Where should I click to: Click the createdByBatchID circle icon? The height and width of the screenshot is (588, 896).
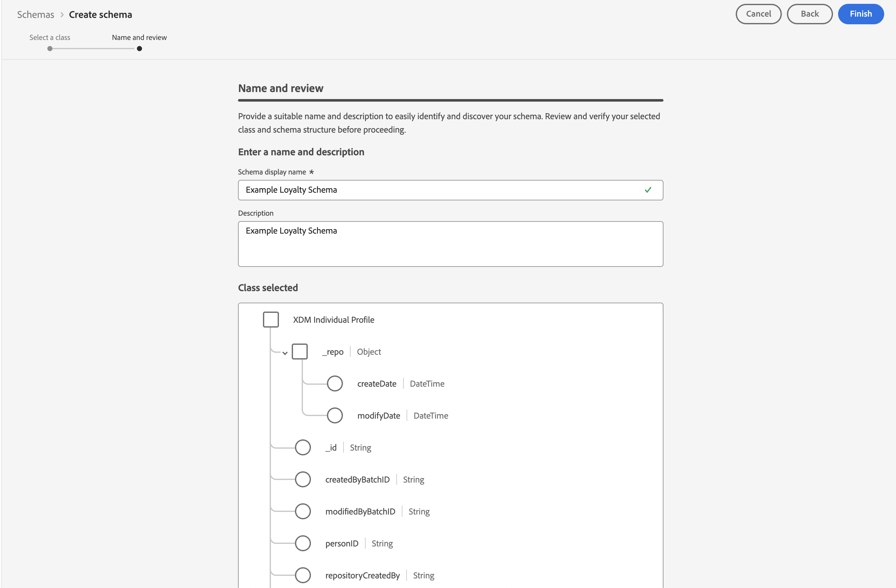tap(303, 479)
